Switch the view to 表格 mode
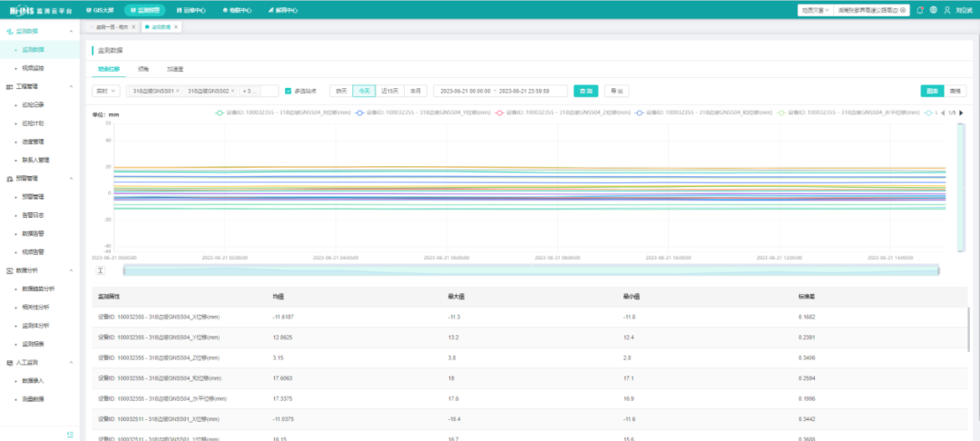This screenshot has height=441, width=980. [x=955, y=91]
